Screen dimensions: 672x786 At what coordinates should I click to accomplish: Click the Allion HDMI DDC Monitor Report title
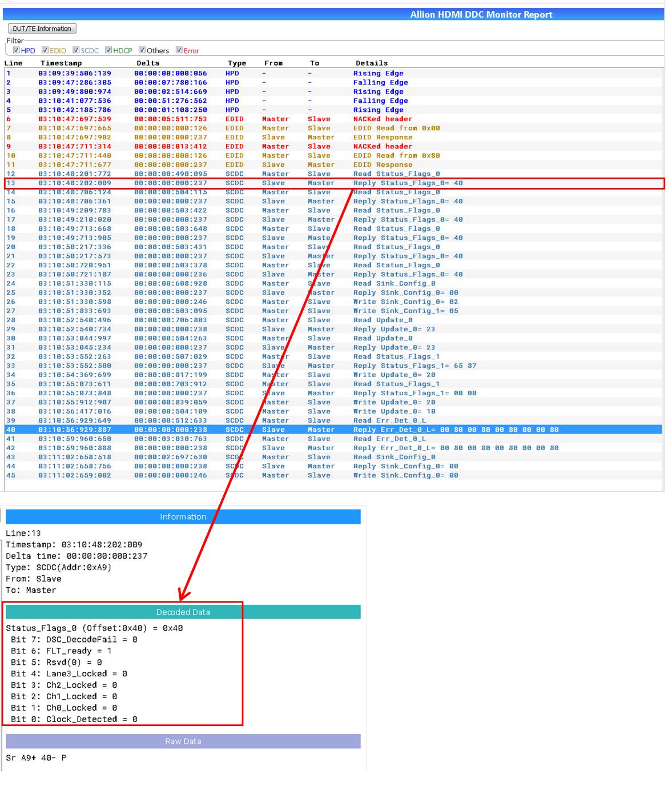coord(481,15)
